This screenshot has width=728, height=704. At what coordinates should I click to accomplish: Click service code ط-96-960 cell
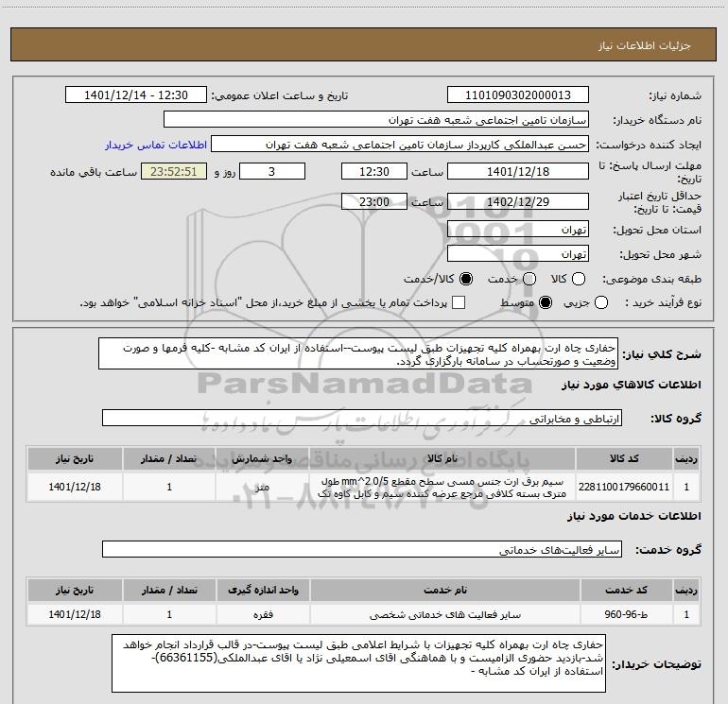coord(626,614)
